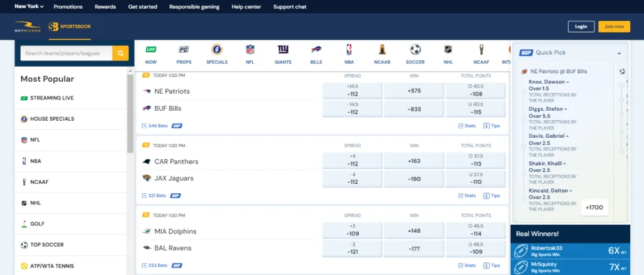
Task: Open Responsible gaming menu item
Action: [194, 6]
